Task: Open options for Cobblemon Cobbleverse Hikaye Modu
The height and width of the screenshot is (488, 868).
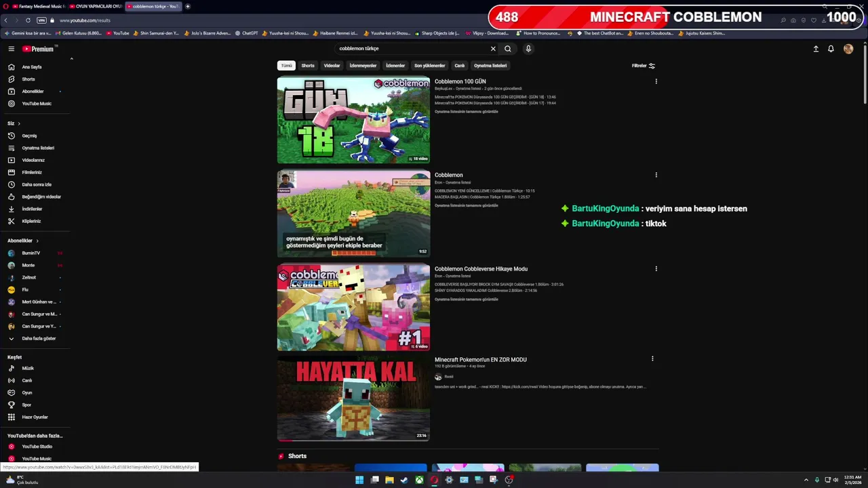Action: click(656, 268)
